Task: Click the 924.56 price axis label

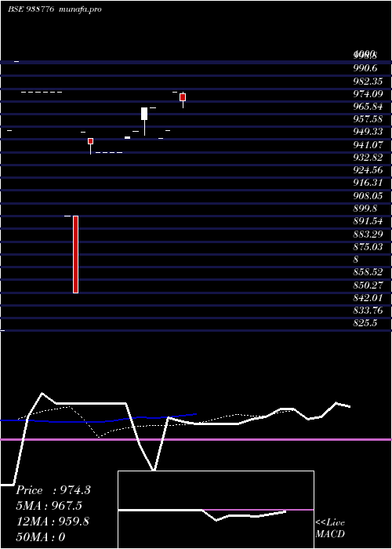Action: click(x=368, y=170)
